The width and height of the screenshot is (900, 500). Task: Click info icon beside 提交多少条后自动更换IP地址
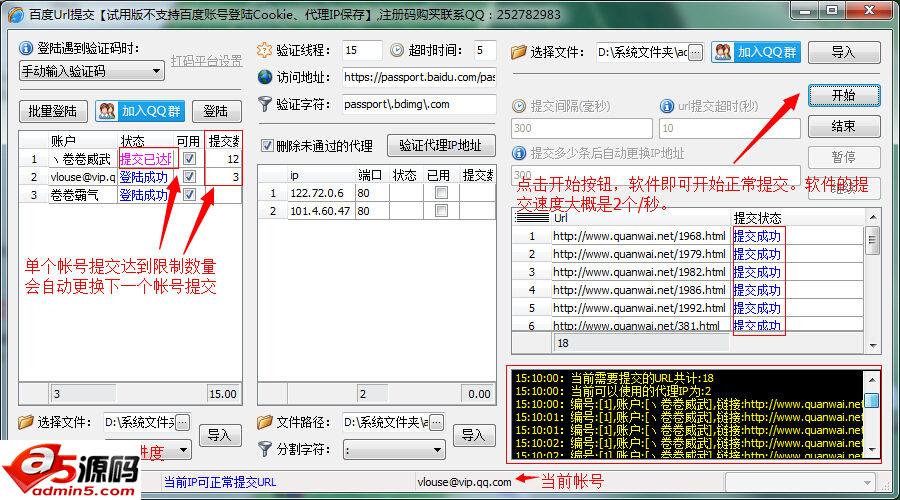point(519,153)
